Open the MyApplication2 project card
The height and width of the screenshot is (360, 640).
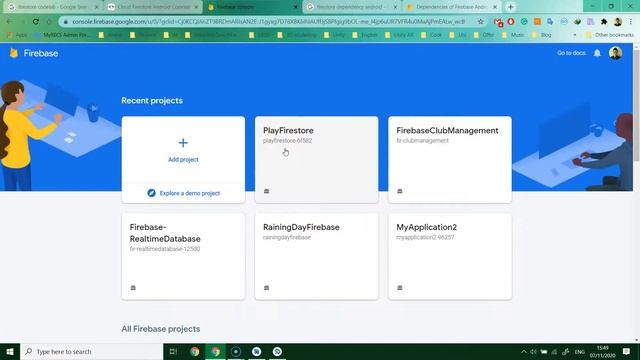point(450,256)
